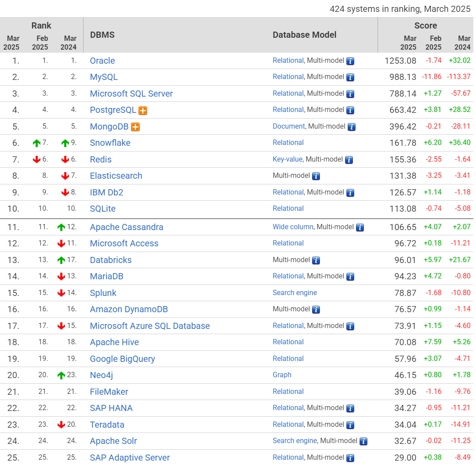Click the Key-value model link for Redis
This screenshot has height=465, width=476.
pyautogui.click(x=287, y=159)
